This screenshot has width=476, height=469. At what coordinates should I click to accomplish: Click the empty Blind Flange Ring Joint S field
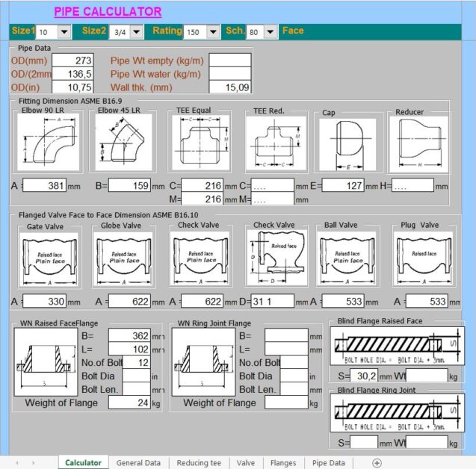pos(364,443)
